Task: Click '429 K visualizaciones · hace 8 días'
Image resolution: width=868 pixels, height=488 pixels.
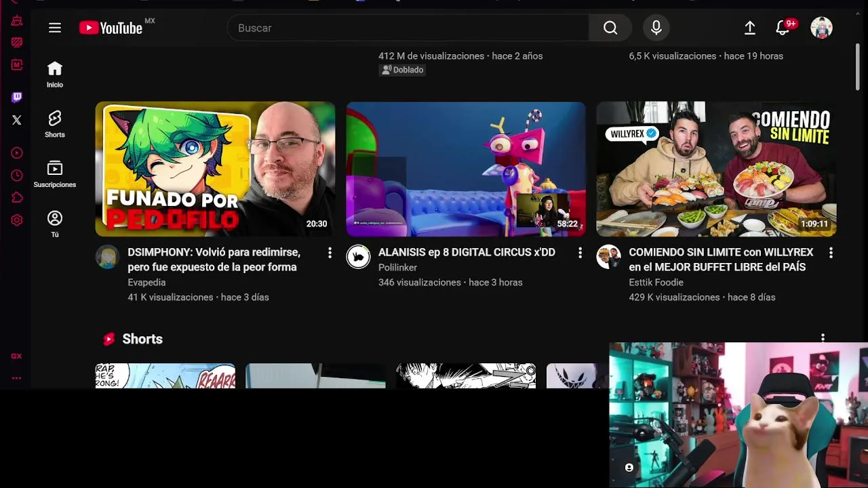Action: (x=702, y=297)
